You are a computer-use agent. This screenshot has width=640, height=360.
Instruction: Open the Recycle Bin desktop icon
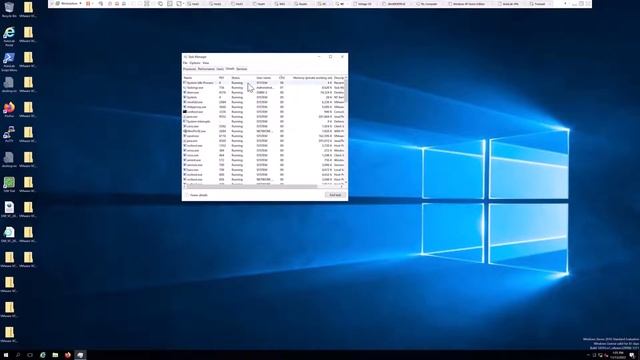9,9
